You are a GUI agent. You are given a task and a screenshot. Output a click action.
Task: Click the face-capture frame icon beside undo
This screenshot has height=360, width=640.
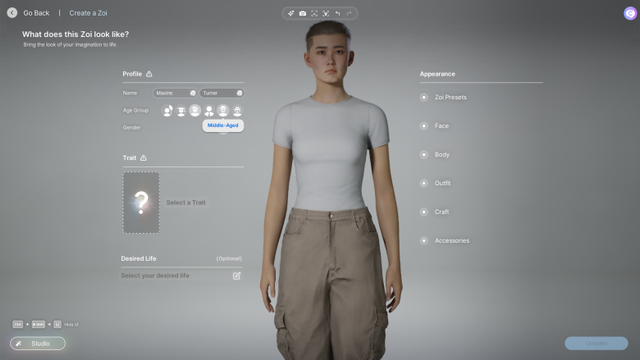click(326, 13)
